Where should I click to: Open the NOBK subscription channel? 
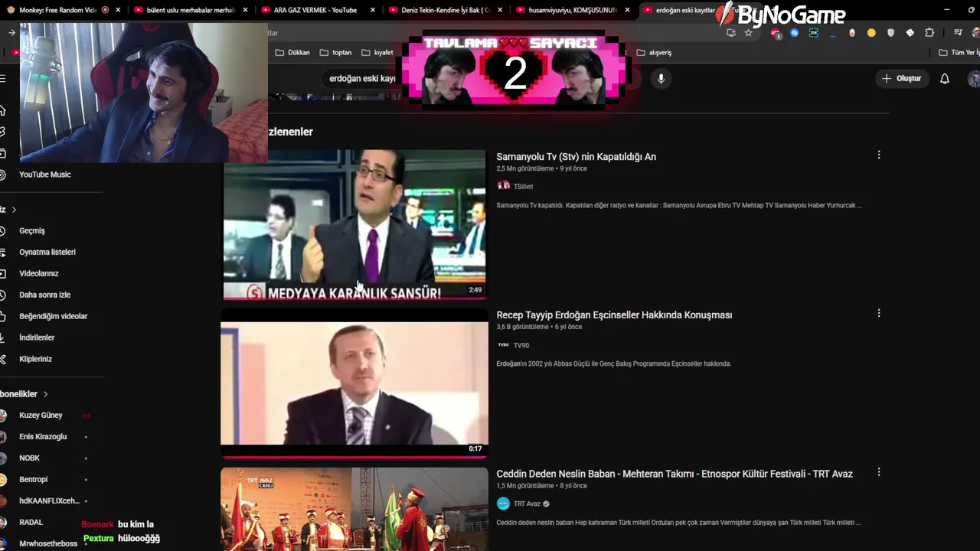coord(29,458)
